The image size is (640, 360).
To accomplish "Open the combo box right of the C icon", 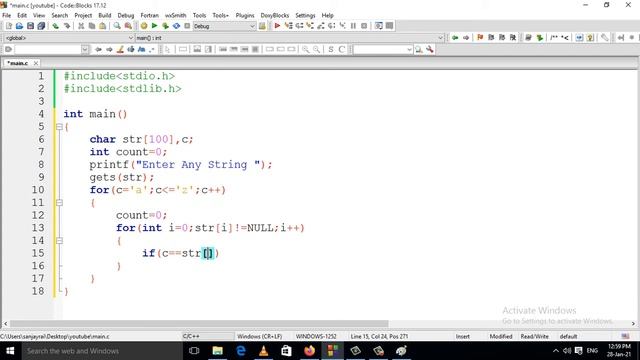I will tap(383, 49).
